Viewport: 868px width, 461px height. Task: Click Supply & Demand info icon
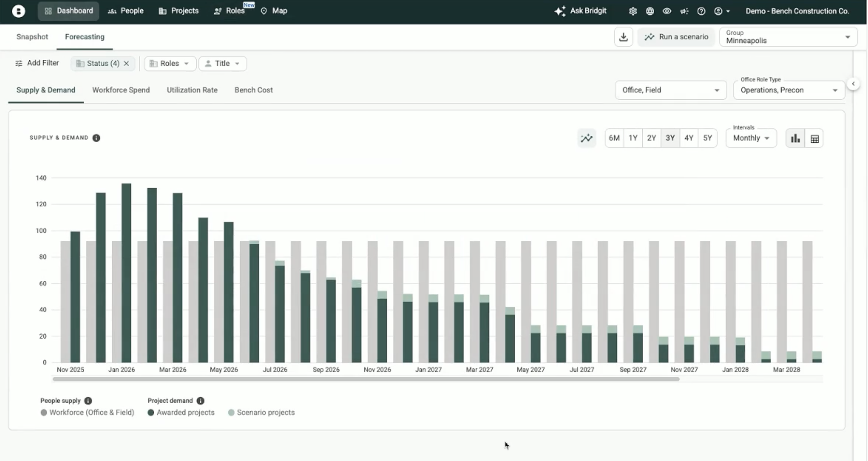(x=96, y=138)
